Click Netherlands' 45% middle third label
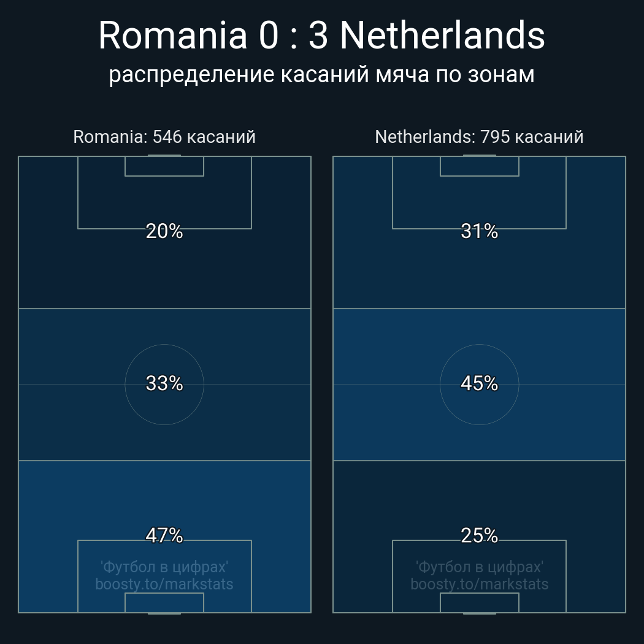The height and width of the screenshot is (644, 644). [x=479, y=383]
